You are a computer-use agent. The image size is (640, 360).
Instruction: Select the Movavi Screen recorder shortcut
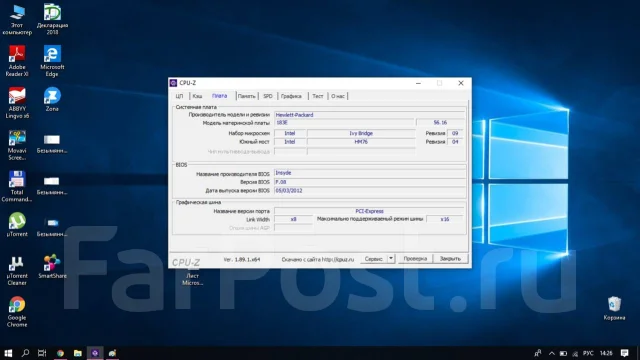point(17,145)
